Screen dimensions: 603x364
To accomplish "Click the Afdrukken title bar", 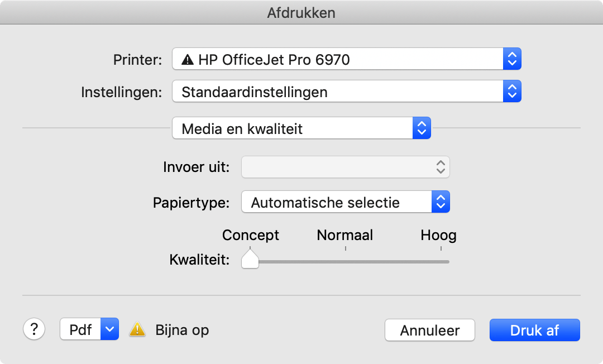I will (301, 12).
